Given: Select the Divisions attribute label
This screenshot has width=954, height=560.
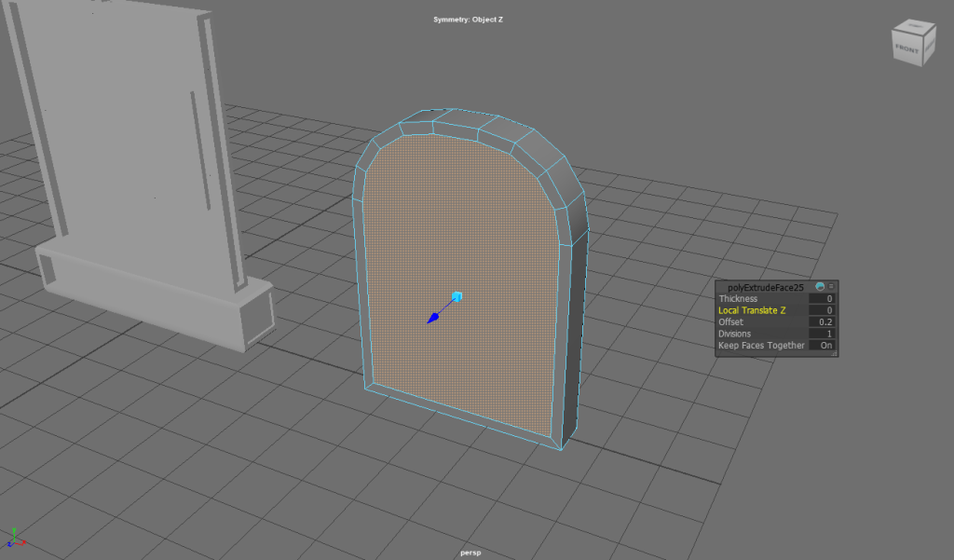Looking at the screenshot, I should [734, 334].
